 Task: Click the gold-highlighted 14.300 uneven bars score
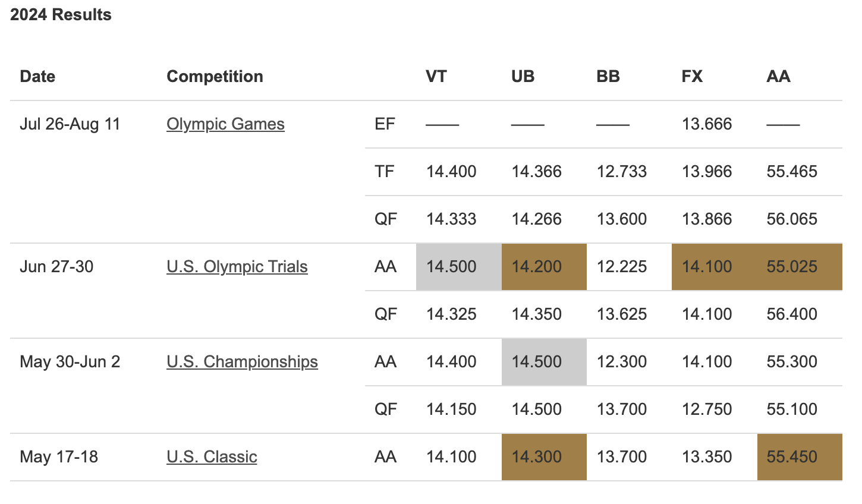click(x=536, y=457)
